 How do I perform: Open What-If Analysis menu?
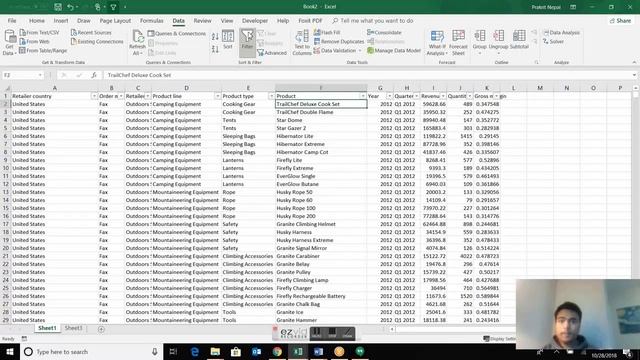tap(437, 42)
